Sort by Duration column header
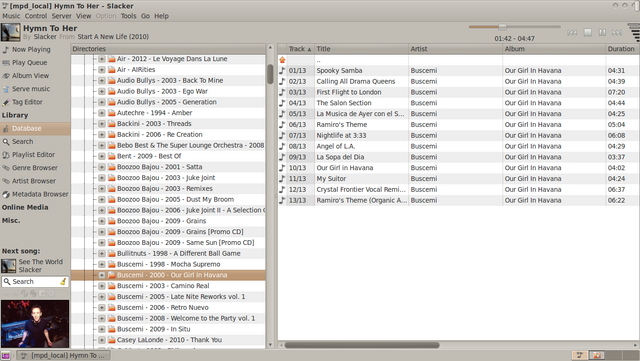Viewport: 640px width, 361px height. [622, 49]
